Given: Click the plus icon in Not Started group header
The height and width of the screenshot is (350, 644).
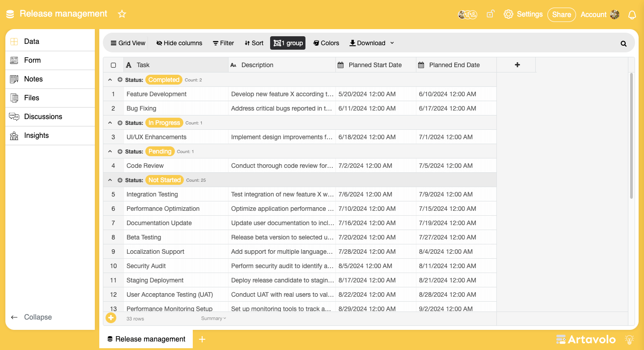Looking at the screenshot, I should point(120,180).
